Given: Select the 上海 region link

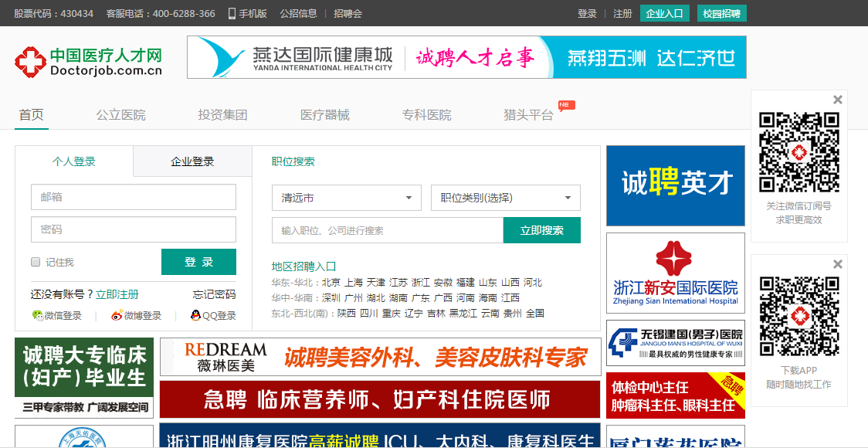Looking at the screenshot, I should click(x=354, y=283).
